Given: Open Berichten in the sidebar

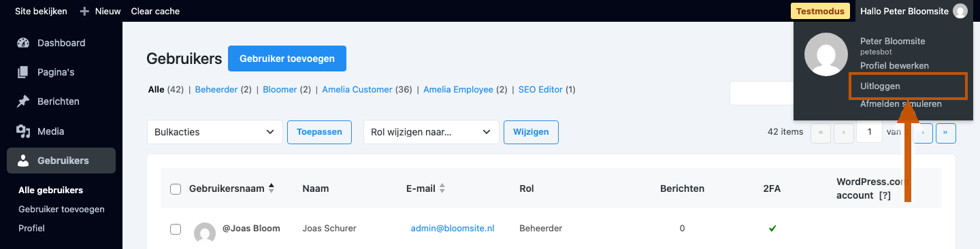Looking at the screenshot, I should [x=61, y=101].
